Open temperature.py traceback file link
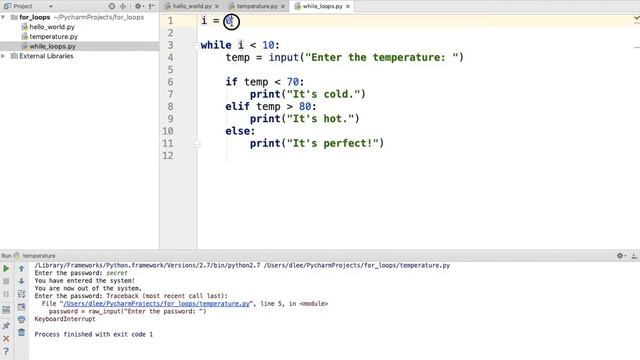The image size is (640, 360). point(156,304)
